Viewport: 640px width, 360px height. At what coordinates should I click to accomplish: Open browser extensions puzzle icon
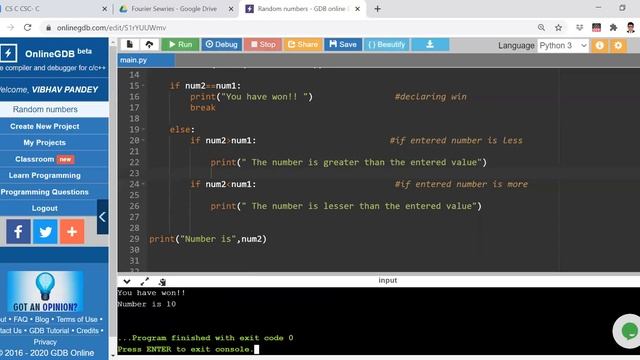coord(613,28)
